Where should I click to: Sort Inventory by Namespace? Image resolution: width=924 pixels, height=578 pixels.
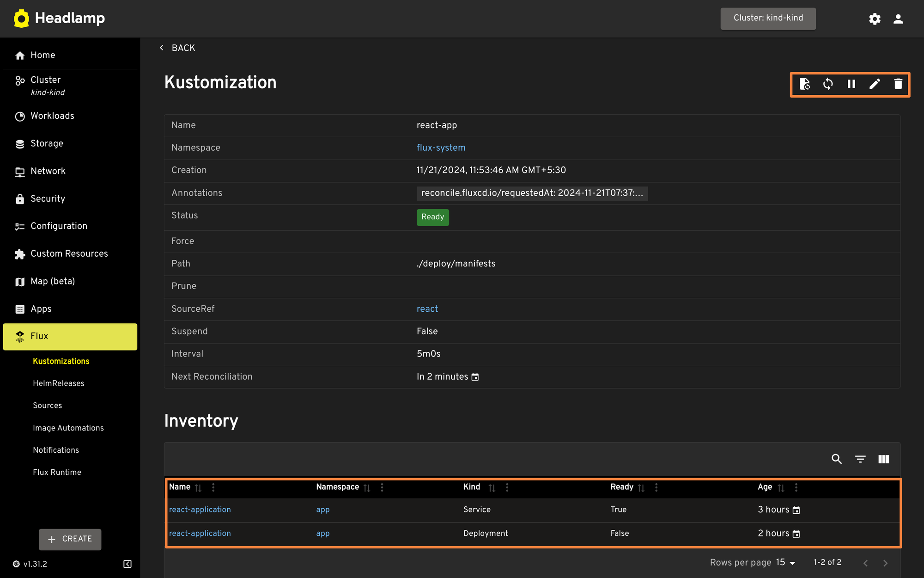point(367,488)
